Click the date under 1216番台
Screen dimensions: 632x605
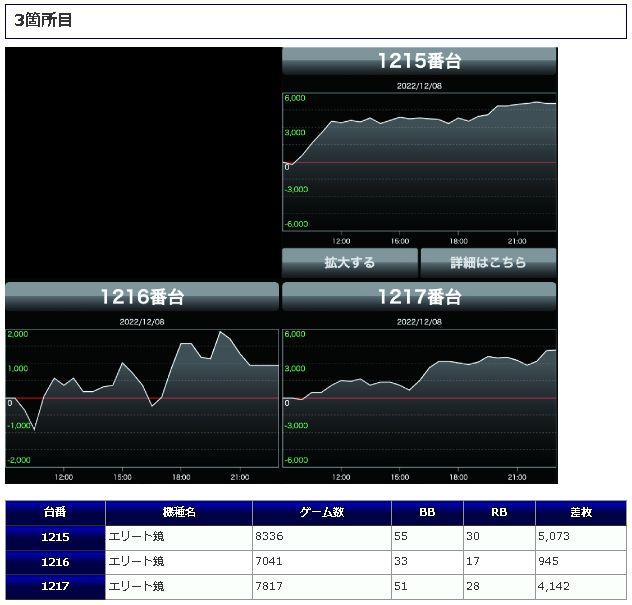142,322
